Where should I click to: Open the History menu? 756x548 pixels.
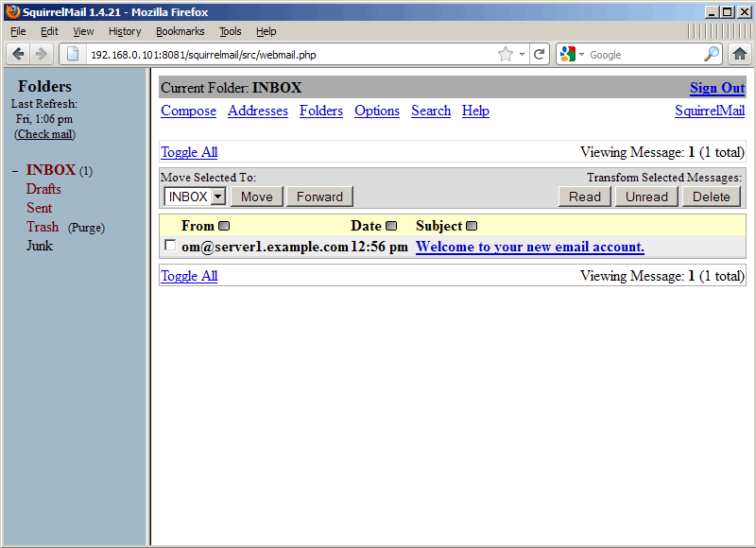tap(125, 31)
